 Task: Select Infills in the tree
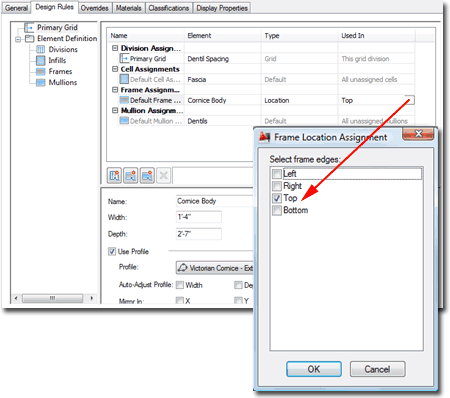[x=57, y=60]
